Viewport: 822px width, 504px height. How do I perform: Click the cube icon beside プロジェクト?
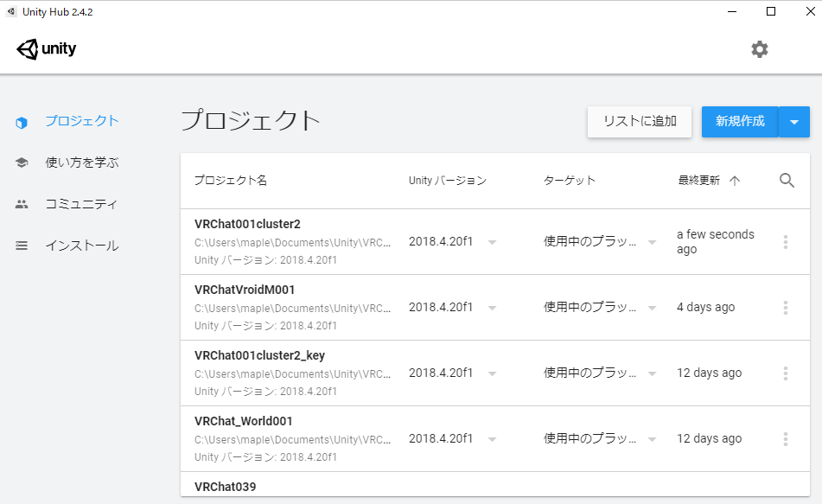click(22, 123)
